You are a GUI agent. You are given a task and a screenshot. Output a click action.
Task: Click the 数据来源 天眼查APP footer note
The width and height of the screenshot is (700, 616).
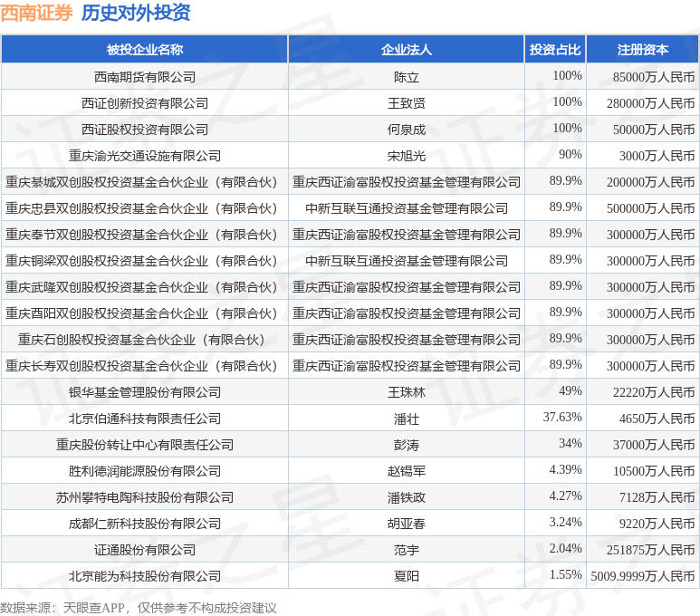[139, 608]
